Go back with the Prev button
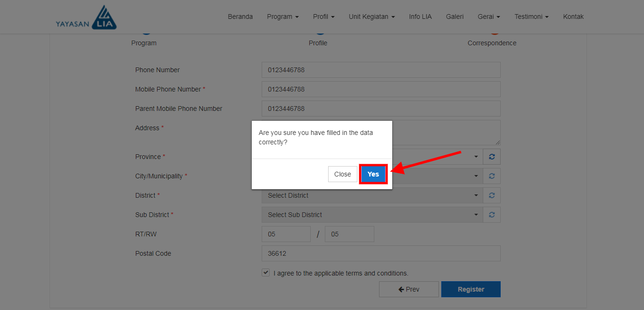Image resolution: width=644 pixels, height=310 pixels. tap(409, 289)
